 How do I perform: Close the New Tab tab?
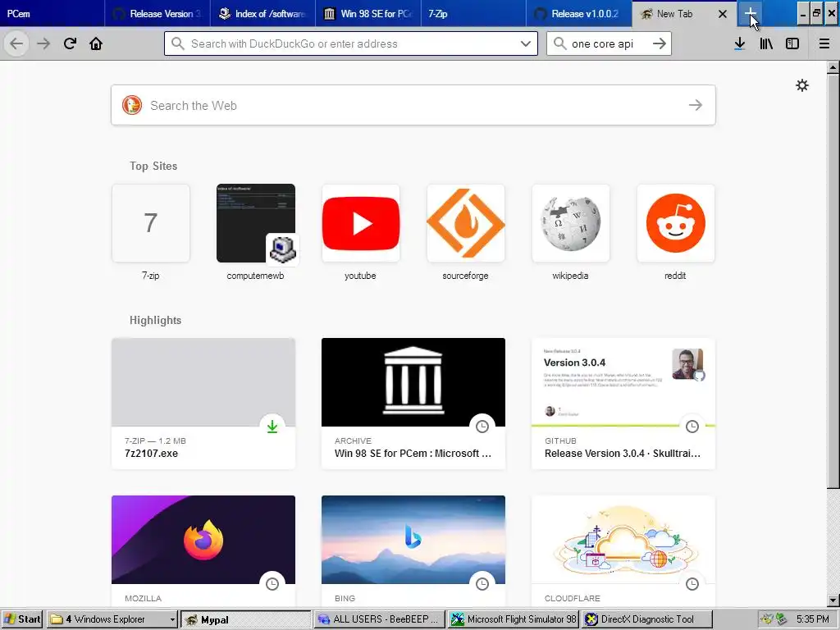[723, 14]
